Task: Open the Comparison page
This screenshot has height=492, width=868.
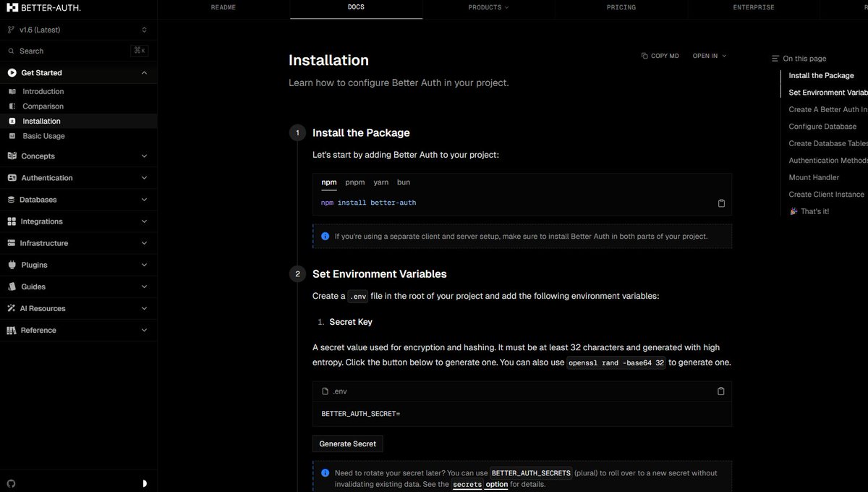Action: pos(78,106)
